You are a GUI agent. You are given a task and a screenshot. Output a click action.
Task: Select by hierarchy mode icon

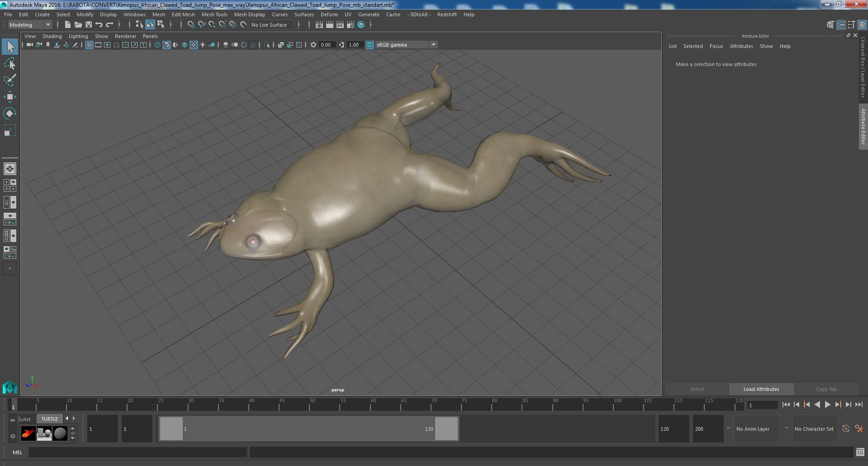[139, 25]
